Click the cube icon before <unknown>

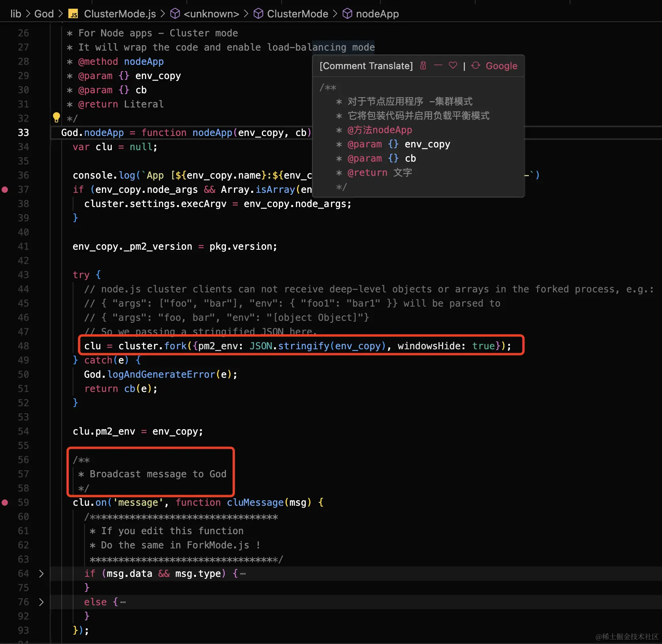(x=175, y=14)
